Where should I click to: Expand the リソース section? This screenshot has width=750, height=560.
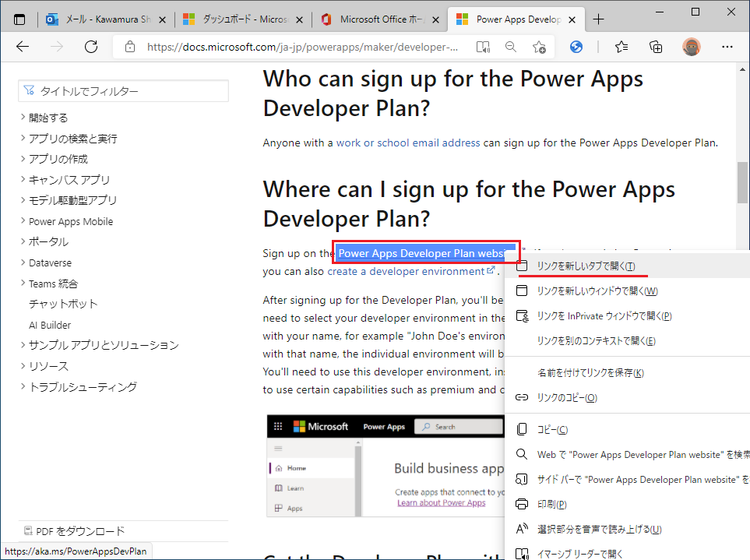44,366
